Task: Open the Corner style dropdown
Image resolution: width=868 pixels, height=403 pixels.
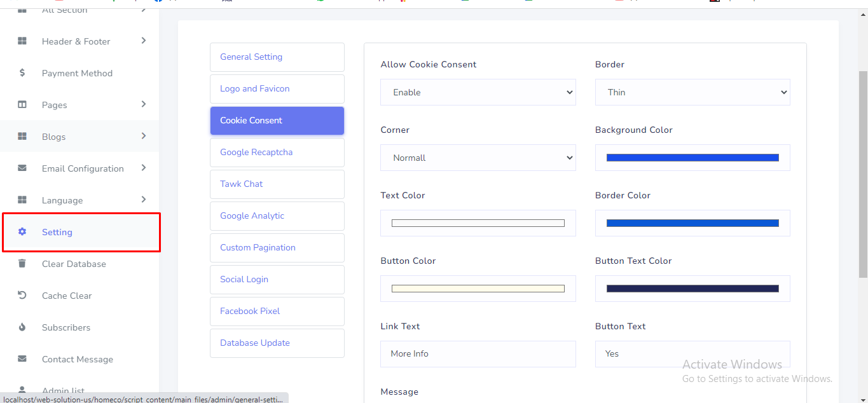Action: [478, 158]
